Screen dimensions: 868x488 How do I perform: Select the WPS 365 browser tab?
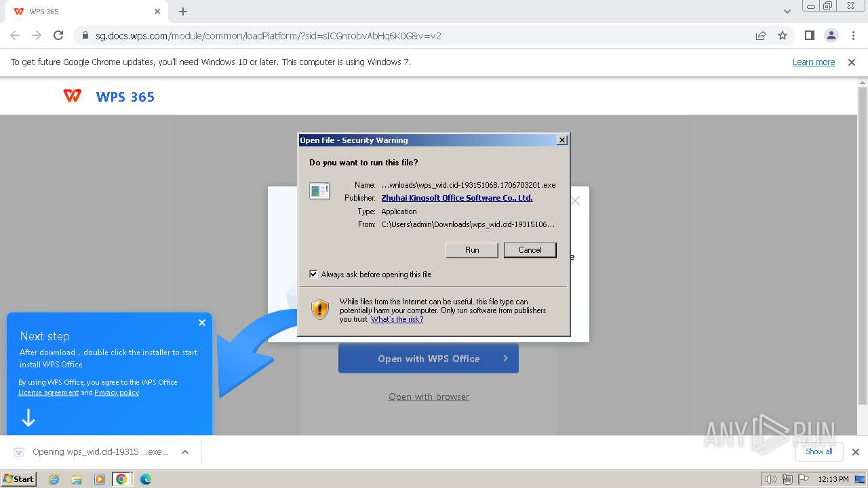tap(86, 12)
